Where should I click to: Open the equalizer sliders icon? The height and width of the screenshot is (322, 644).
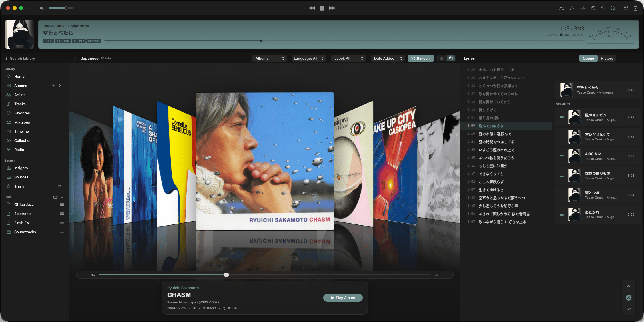click(583, 8)
